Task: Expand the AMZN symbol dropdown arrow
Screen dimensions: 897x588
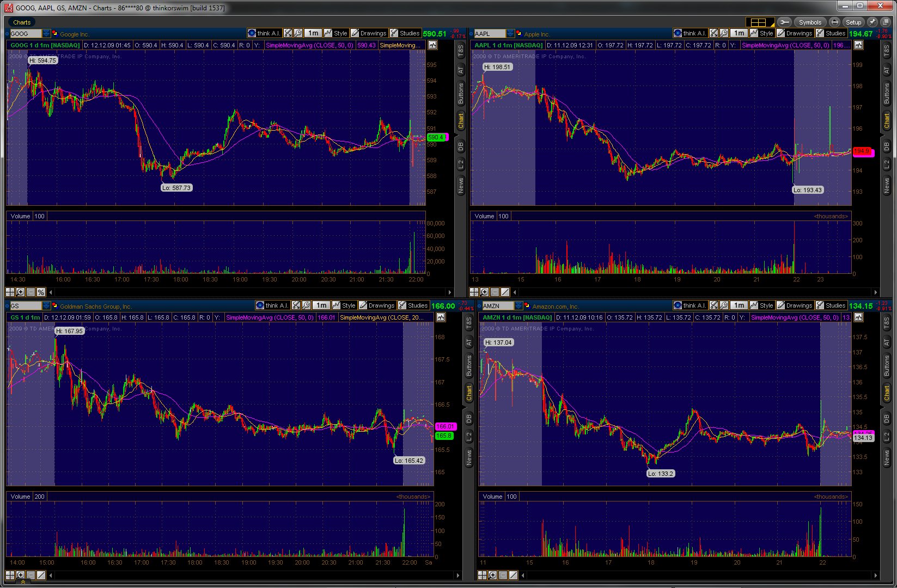Action: [x=519, y=306]
